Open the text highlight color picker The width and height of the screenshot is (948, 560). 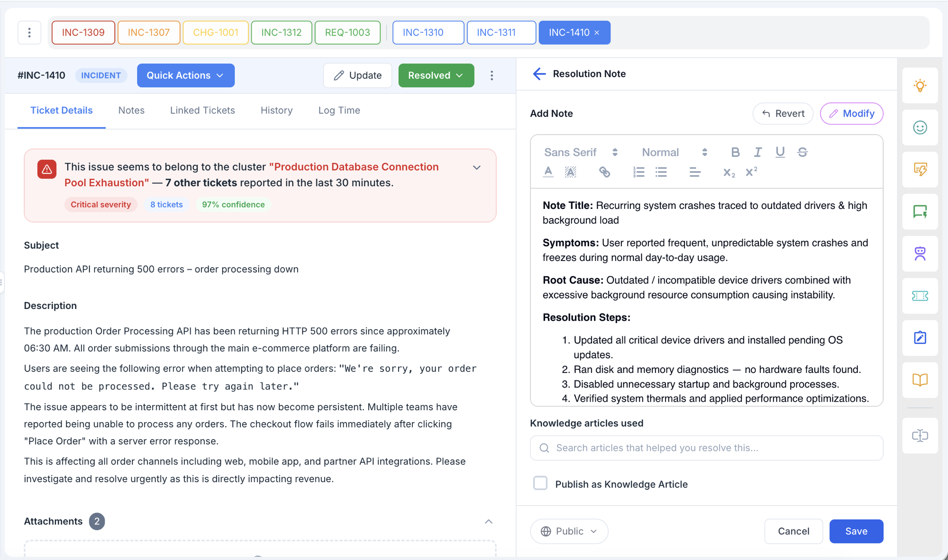(x=570, y=172)
